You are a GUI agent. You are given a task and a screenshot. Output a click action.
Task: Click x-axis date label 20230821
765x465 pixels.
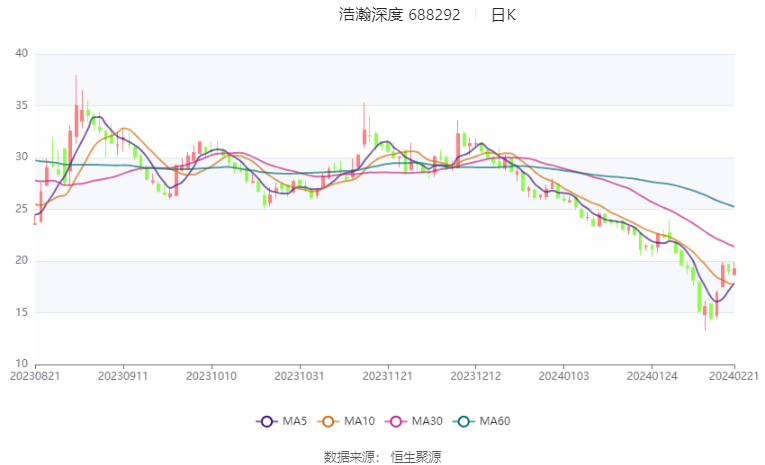(35, 376)
